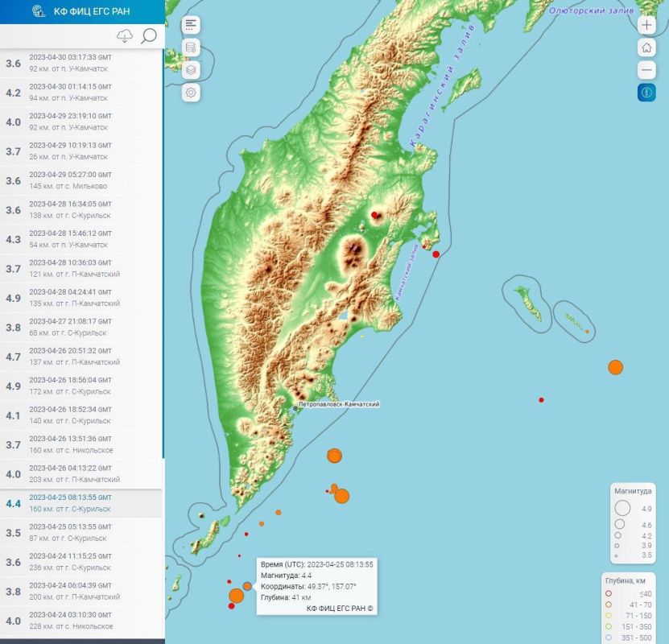Select the 3.6 event at 2023-04-28 16:34:05
669x644 pixels.
(81, 210)
